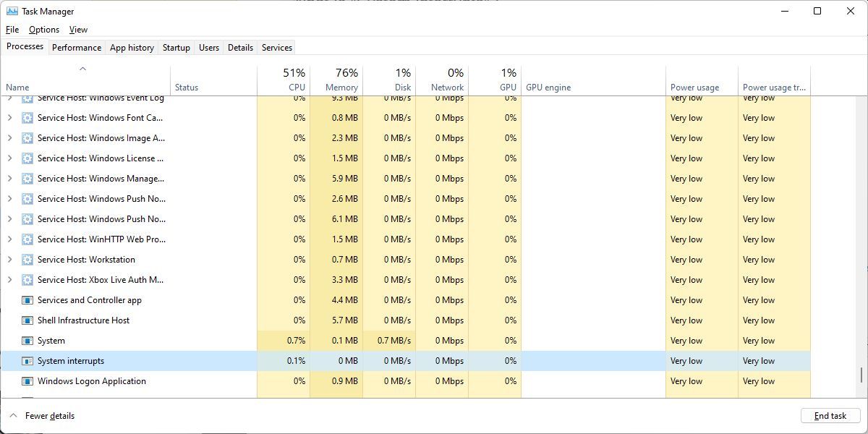Sort by GPU engine column header
The image size is (868, 434).
tap(593, 80)
